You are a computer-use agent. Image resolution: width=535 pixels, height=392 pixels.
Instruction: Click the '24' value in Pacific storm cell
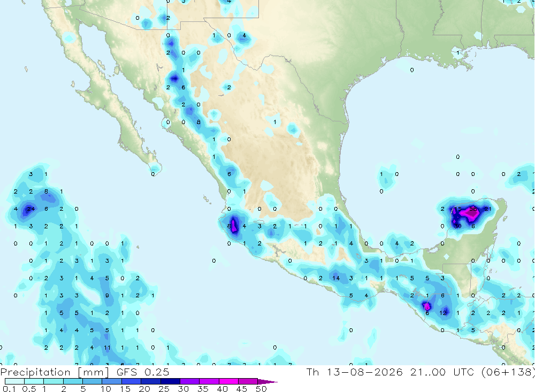pos(30,209)
